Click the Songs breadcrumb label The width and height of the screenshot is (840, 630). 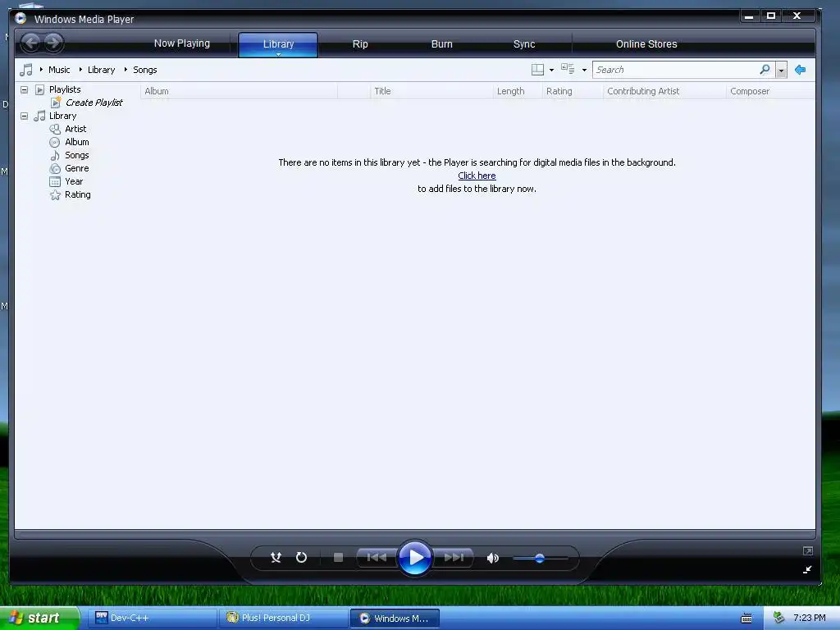click(144, 70)
